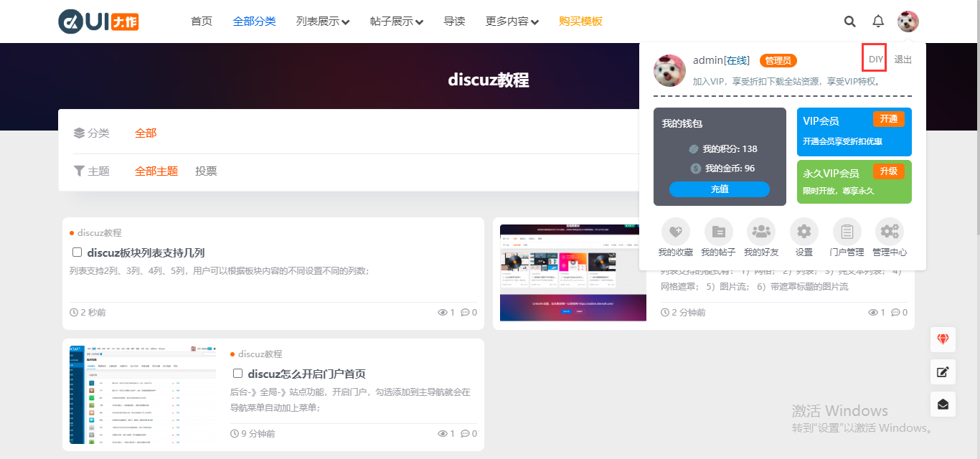980x459 pixels.
Task: Expand the 列表展示 dropdown menu
Action: [x=323, y=22]
